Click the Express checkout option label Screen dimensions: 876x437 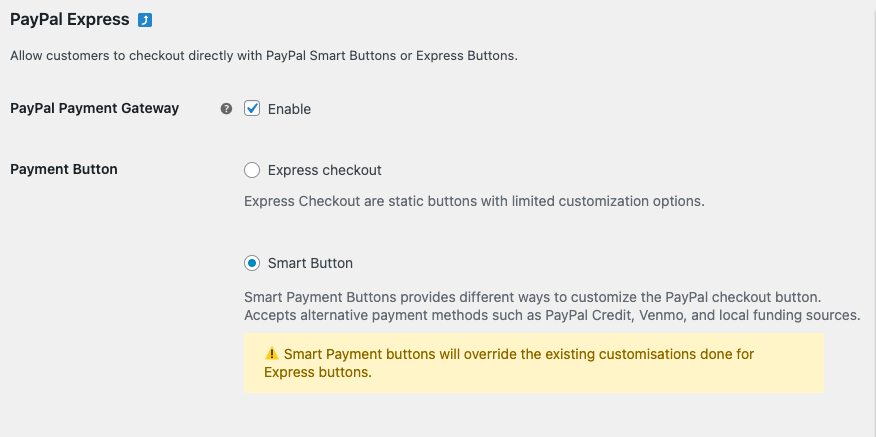pyautogui.click(x=325, y=170)
